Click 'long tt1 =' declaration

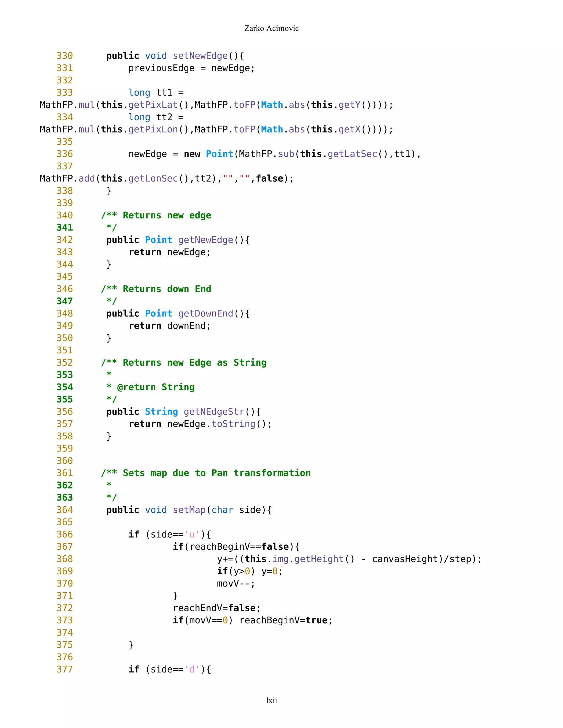click(x=156, y=93)
